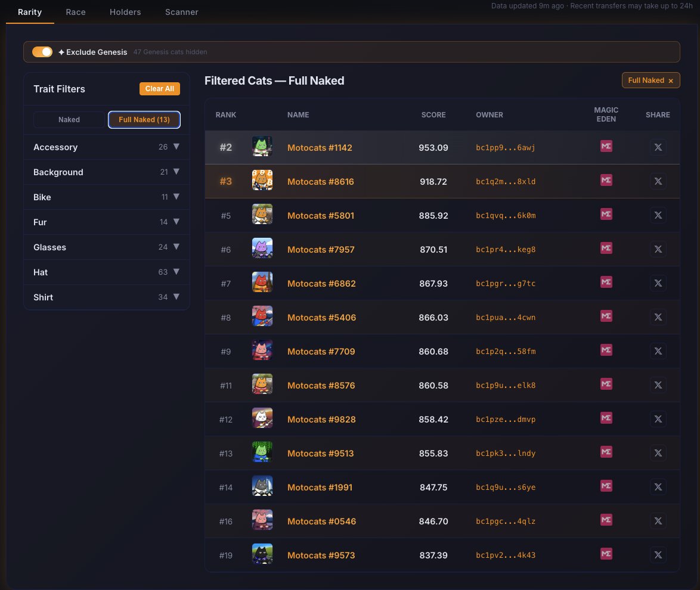Toggle the Exclude Genesis switch
Screen dimensions: 700x590
pyautogui.click(x=42, y=52)
